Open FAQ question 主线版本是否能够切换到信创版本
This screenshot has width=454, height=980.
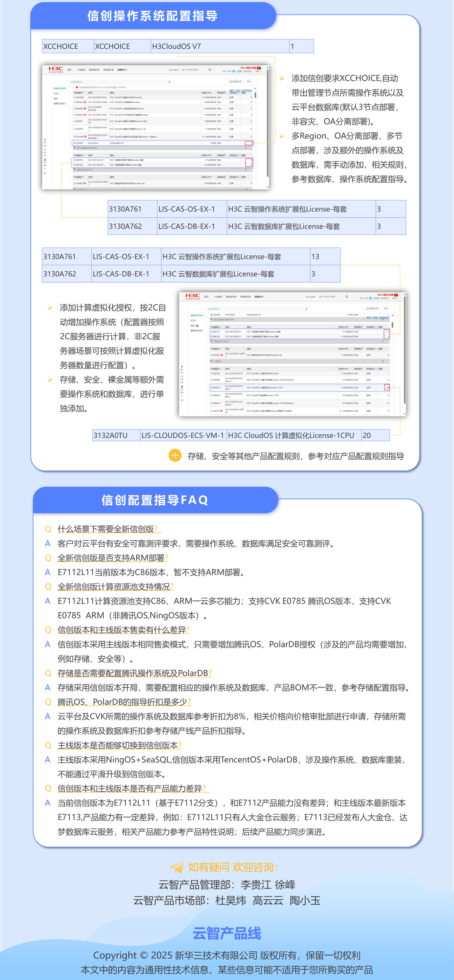pyautogui.click(x=119, y=745)
